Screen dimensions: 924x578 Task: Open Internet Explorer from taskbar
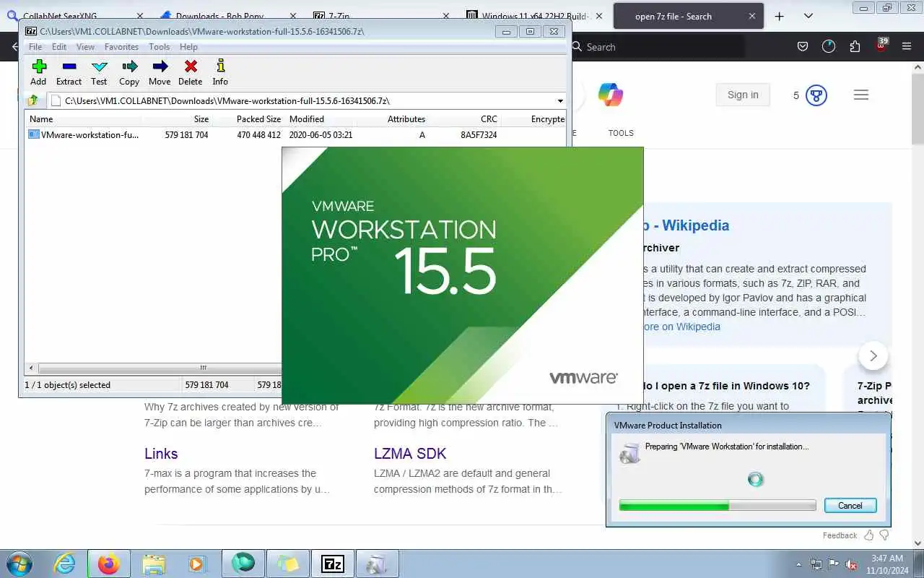click(x=65, y=564)
